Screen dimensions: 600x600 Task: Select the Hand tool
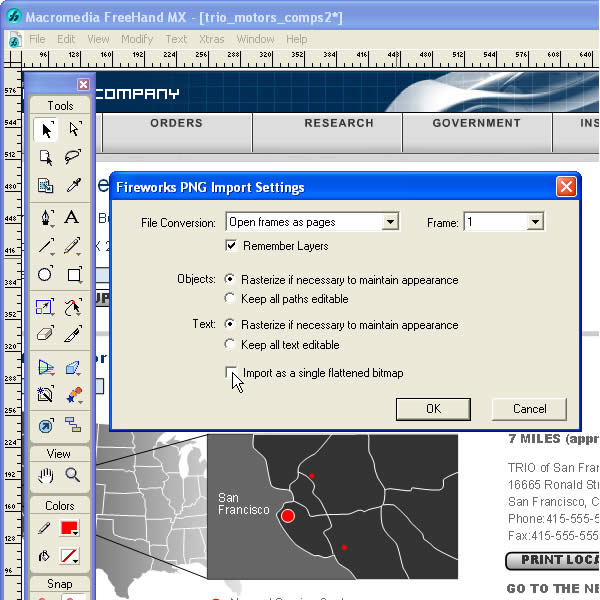[46, 476]
